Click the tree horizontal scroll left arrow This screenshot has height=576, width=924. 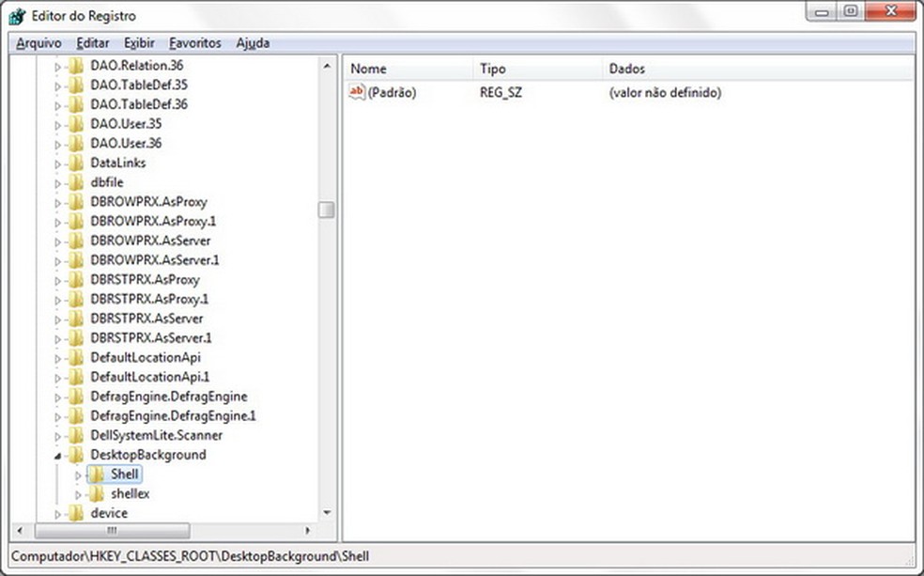20,531
